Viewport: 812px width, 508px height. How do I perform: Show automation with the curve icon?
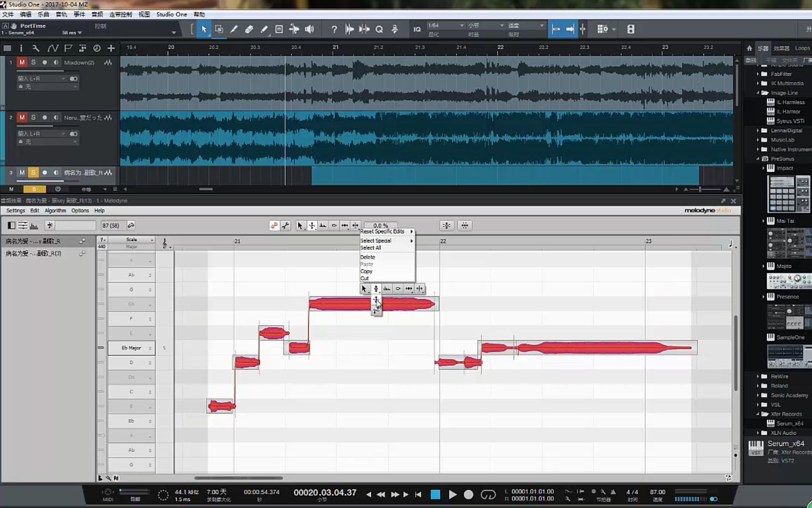coord(52,48)
